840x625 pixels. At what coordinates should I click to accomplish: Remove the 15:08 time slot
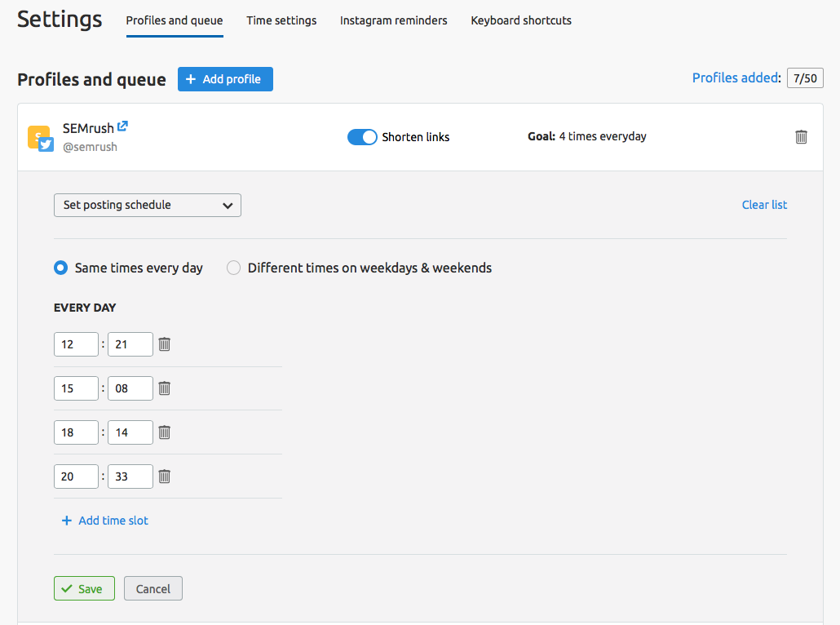point(164,388)
